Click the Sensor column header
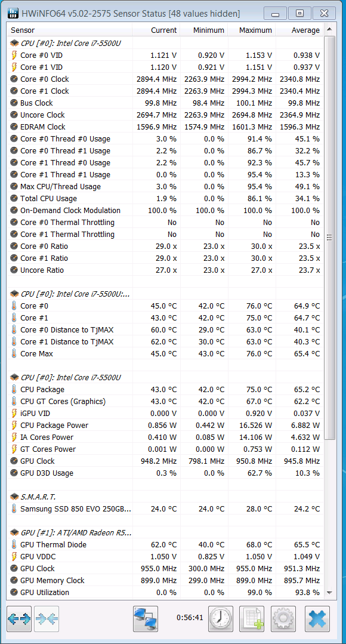This screenshot has width=346, height=644. 69,30
